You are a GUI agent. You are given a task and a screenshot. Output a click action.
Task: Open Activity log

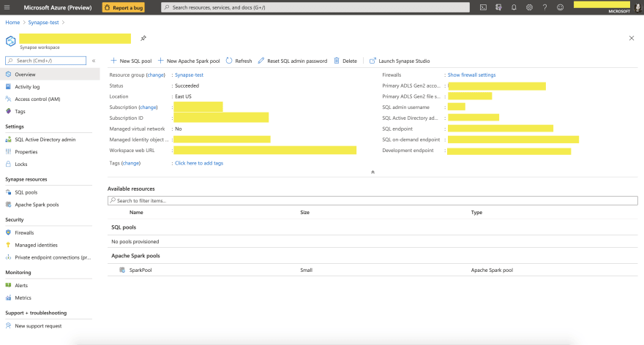(x=27, y=87)
